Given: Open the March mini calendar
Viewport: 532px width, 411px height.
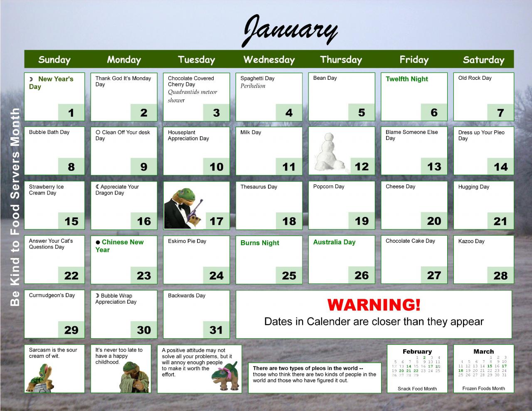Looking at the screenshot, I should 483,369.
